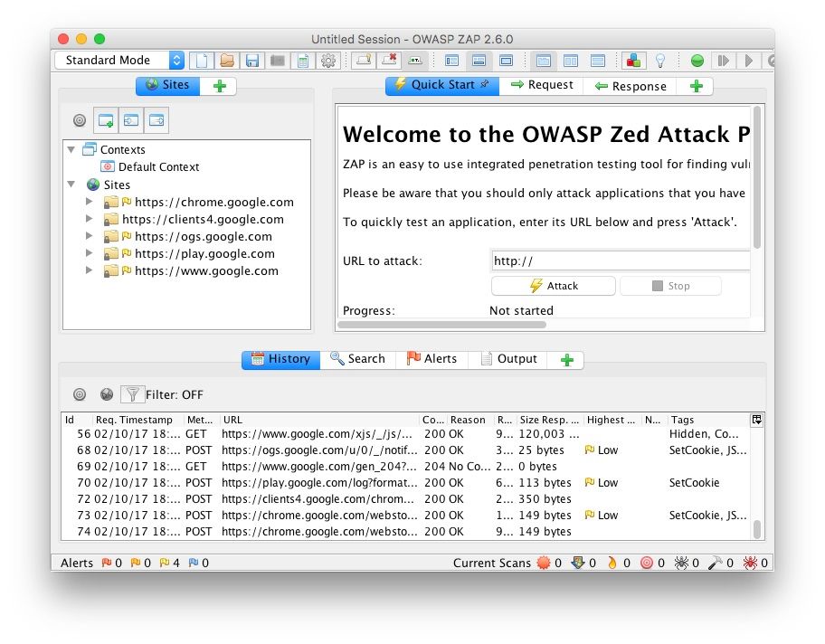Image resolution: width=825 pixels, height=644 pixels.
Task: Click the Step toolbar icon
Action: (x=724, y=61)
